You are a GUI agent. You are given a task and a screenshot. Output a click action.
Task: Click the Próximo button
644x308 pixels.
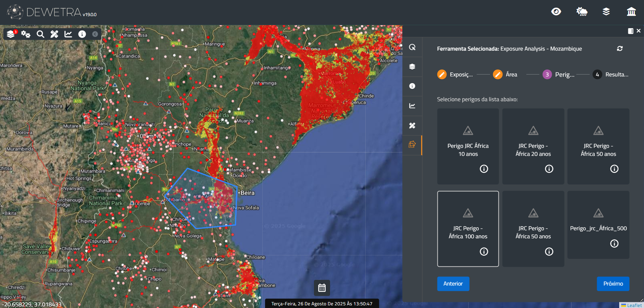point(613,284)
